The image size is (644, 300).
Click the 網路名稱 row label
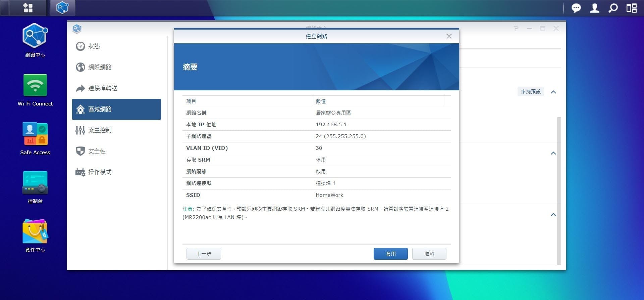pyautogui.click(x=196, y=113)
